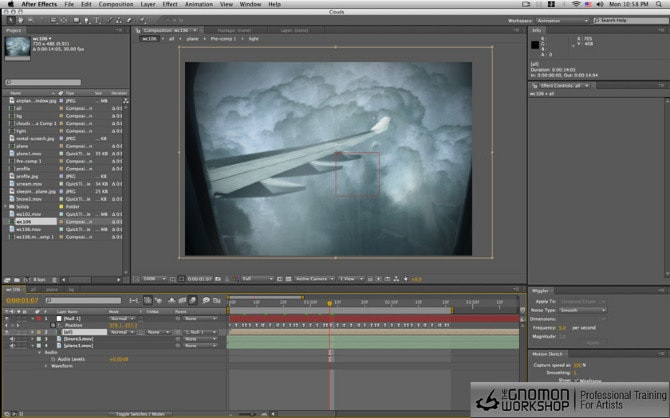Enable region of interest in viewer
670x418 pixels.
[279, 279]
